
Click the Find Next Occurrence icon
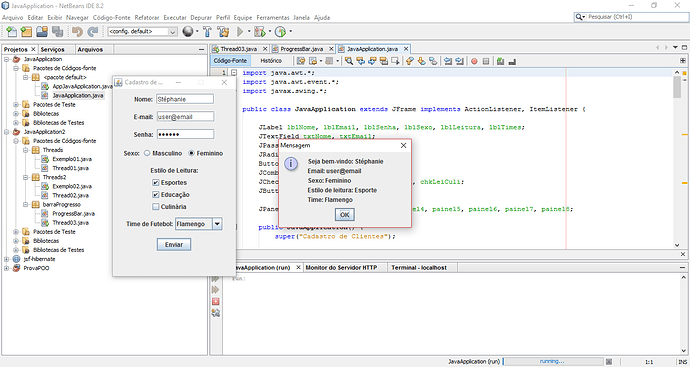pos(372,61)
